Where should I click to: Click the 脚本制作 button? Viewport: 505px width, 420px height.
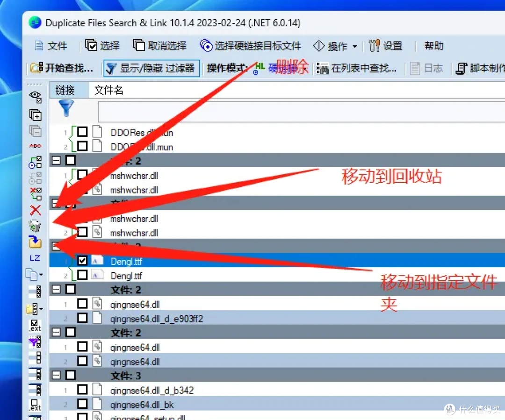click(480, 68)
